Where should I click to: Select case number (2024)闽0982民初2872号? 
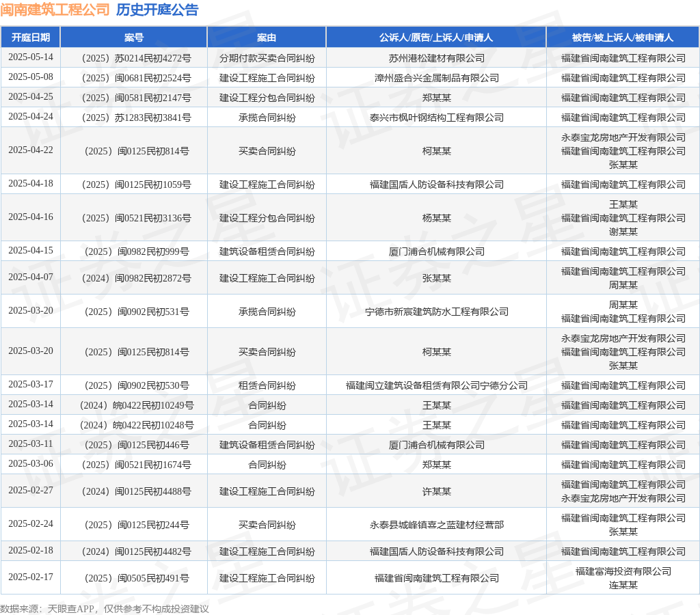pyautogui.click(x=136, y=278)
